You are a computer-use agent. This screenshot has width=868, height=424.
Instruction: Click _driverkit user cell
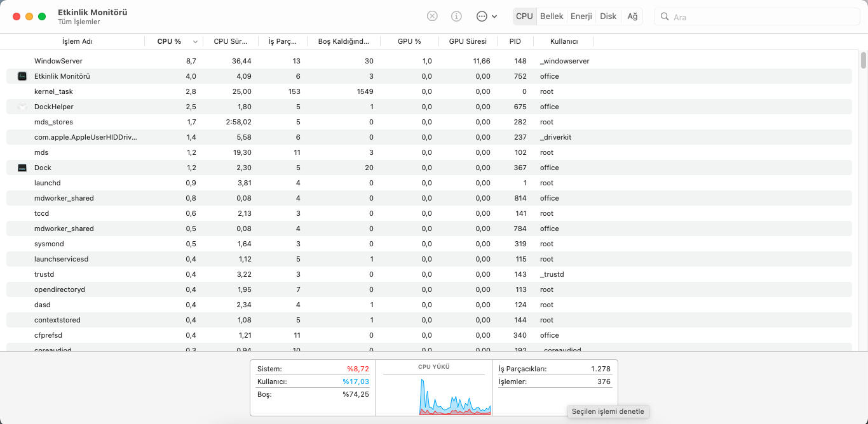[x=556, y=137]
